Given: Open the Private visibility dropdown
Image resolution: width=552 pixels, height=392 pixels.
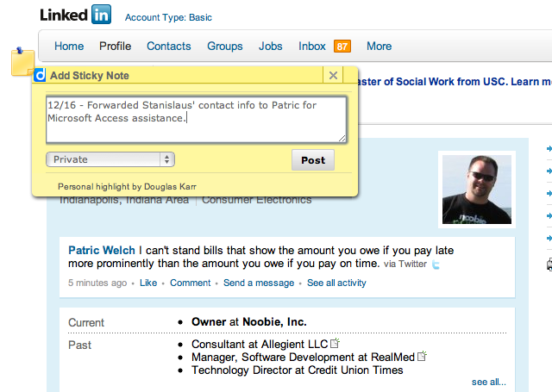Looking at the screenshot, I should click(110, 159).
